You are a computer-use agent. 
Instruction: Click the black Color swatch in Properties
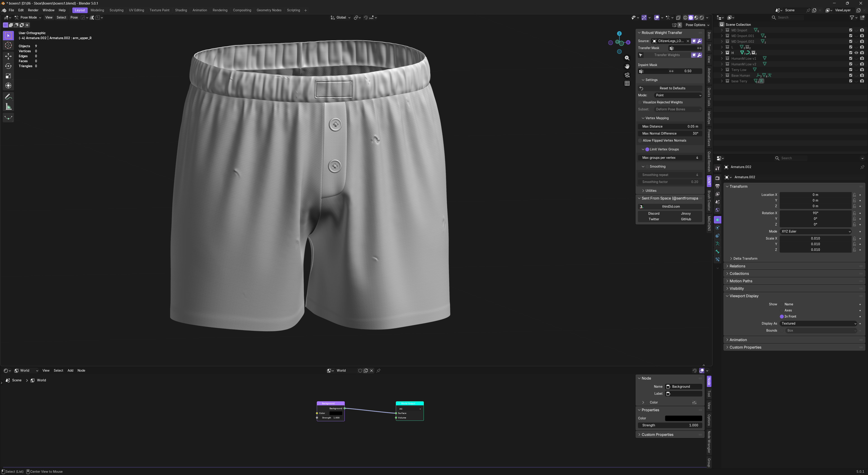[x=683, y=418]
